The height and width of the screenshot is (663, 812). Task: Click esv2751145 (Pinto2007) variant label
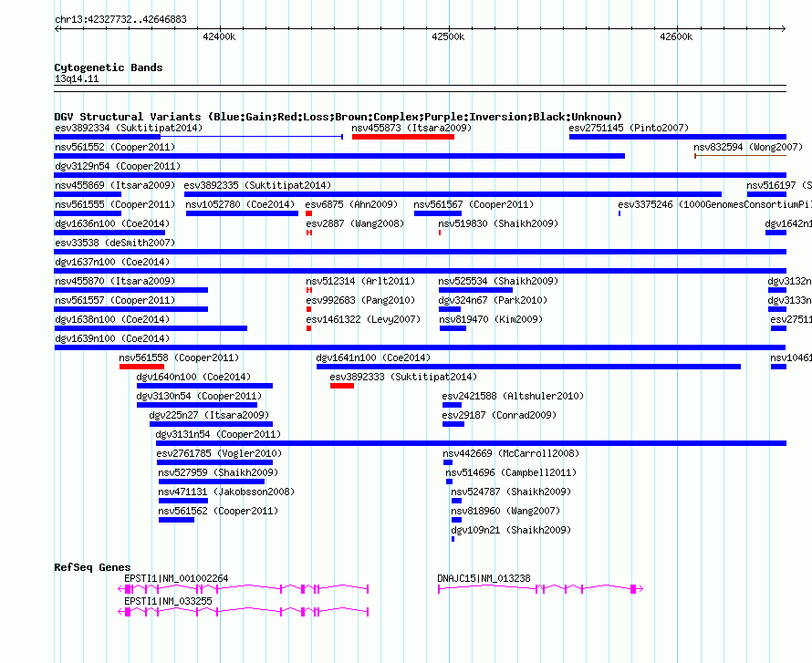coord(629,128)
